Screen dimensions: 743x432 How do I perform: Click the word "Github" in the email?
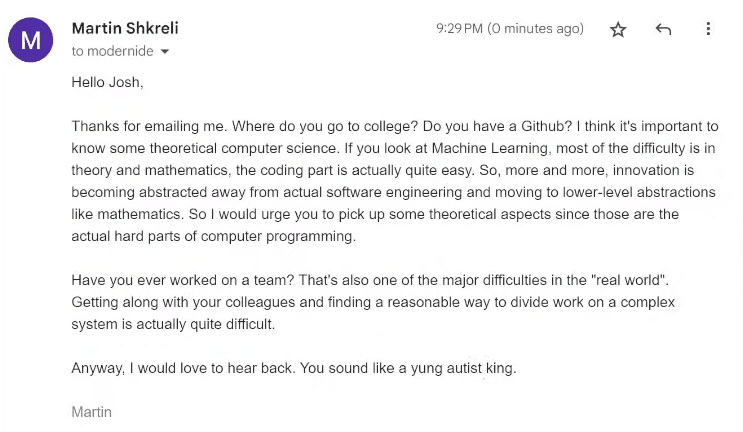click(x=543, y=126)
